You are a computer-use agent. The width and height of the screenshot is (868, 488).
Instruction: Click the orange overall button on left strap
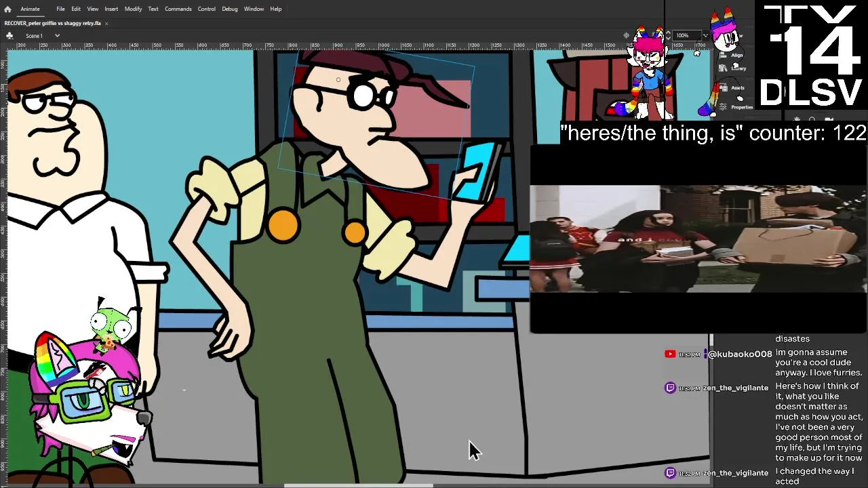[x=283, y=225]
